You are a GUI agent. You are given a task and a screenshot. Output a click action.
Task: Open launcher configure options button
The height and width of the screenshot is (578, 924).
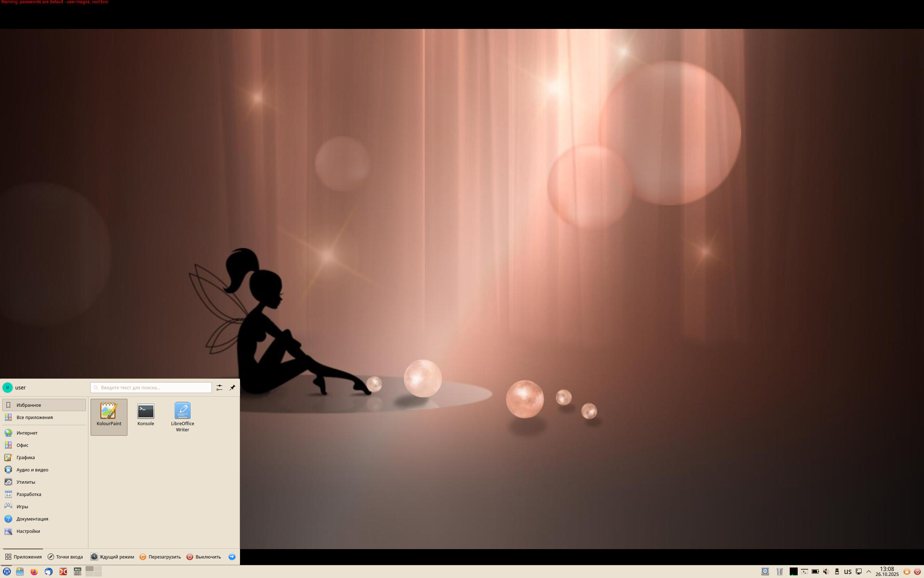click(x=219, y=388)
